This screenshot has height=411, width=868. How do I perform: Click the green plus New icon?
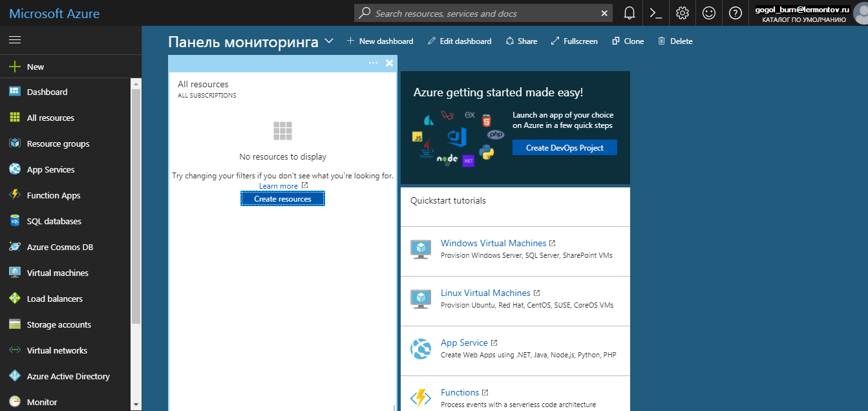(x=15, y=67)
